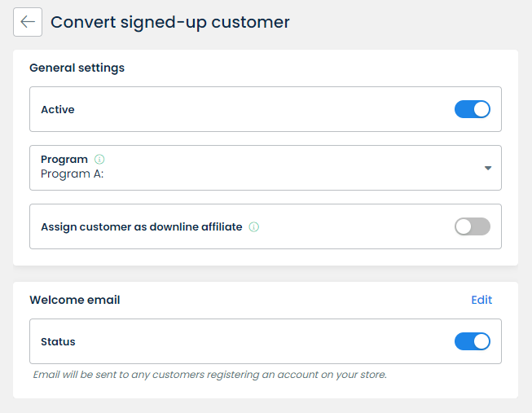Click the Program field label
The width and height of the screenshot is (532, 413).
pyautogui.click(x=64, y=160)
